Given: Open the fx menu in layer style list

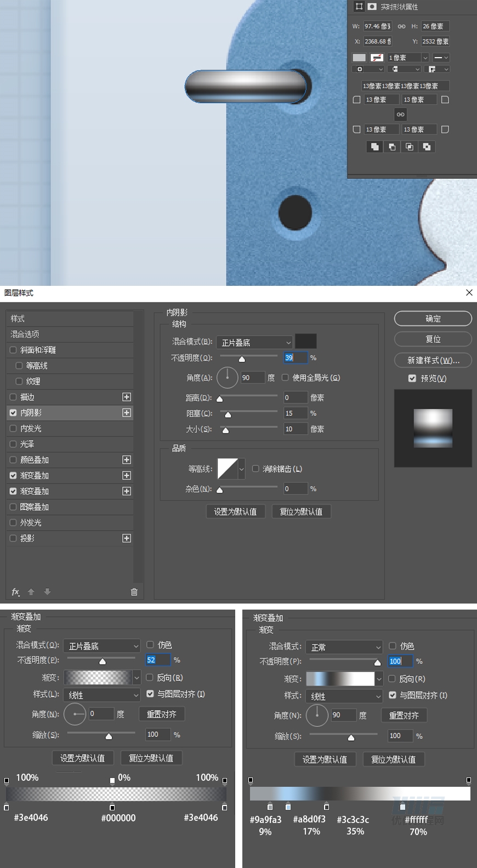Looking at the screenshot, I should tap(16, 591).
